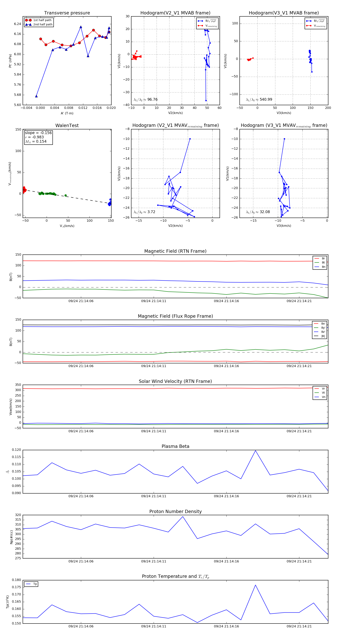Screen dimensions: 351x644
Task: Click the Proton Temperature peak near 0.177
Action: tap(255, 585)
